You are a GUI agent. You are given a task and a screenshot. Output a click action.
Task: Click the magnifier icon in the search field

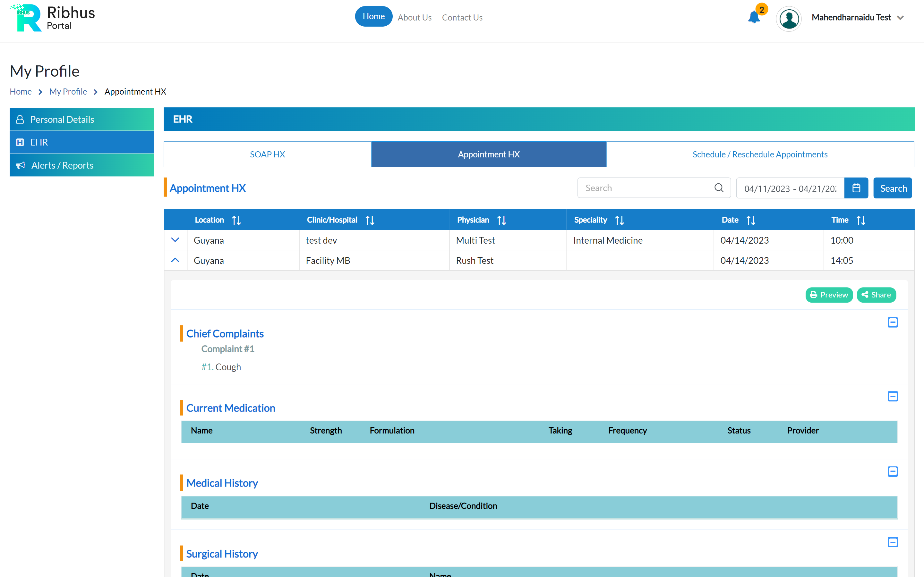pyautogui.click(x=719, y=188)
